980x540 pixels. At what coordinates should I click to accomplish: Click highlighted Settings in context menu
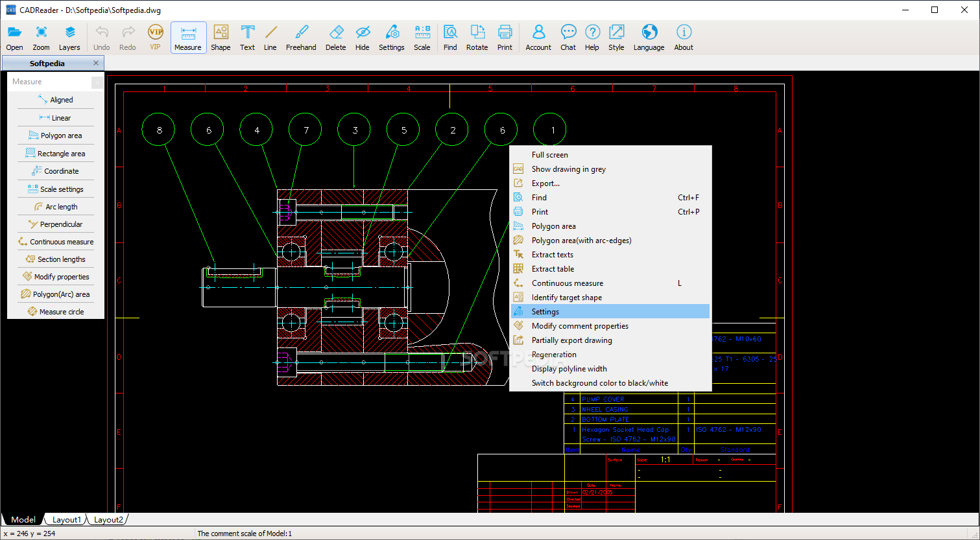pyautogui.click(x=610, y=312)
